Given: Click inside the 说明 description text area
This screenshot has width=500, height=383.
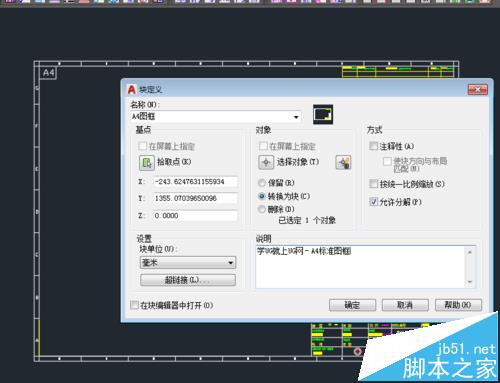Looking at the screenshot, I should [360, 267].
